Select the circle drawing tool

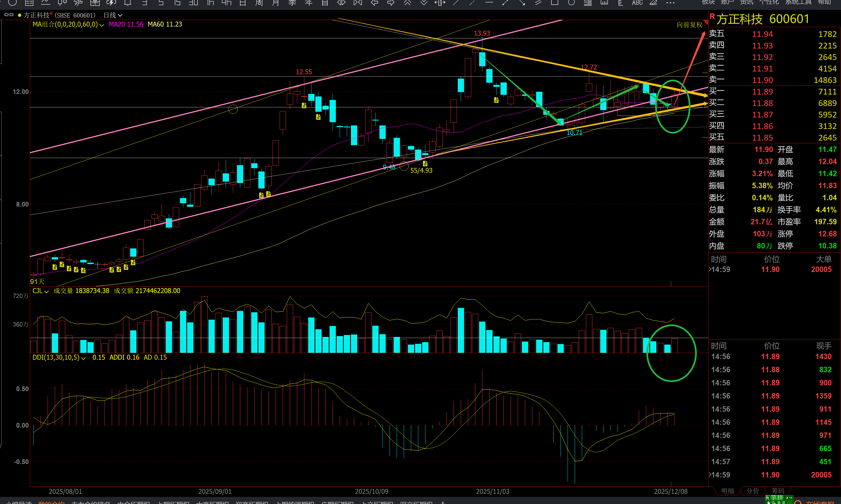[x=571, y=3]
